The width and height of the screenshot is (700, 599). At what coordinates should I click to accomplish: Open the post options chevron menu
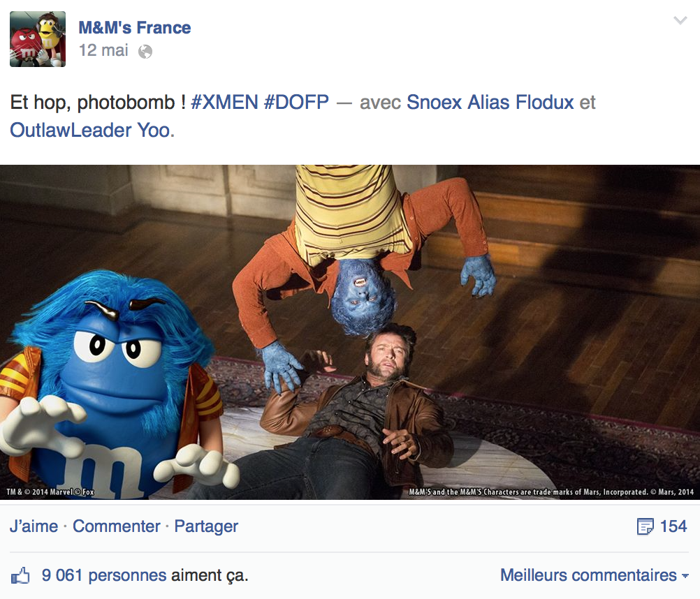click(x=680, y=21)
